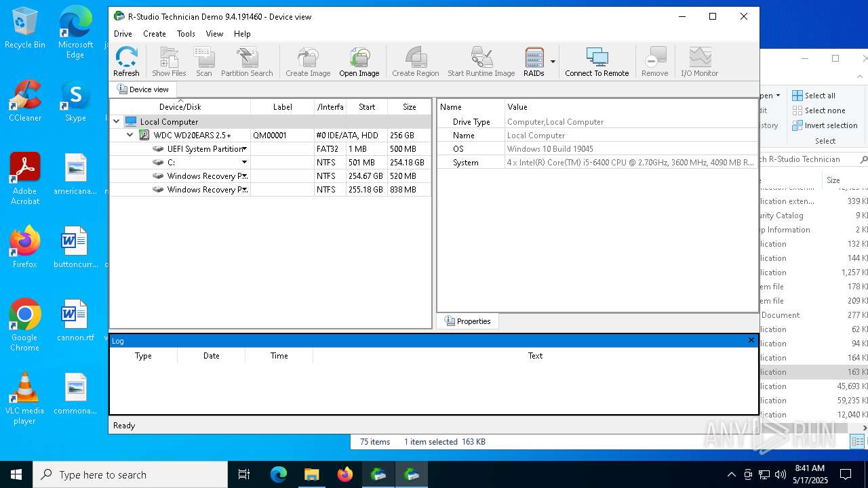Click the Date column in Log
This screenshot has width=868, height=488.
click(211, 356)
